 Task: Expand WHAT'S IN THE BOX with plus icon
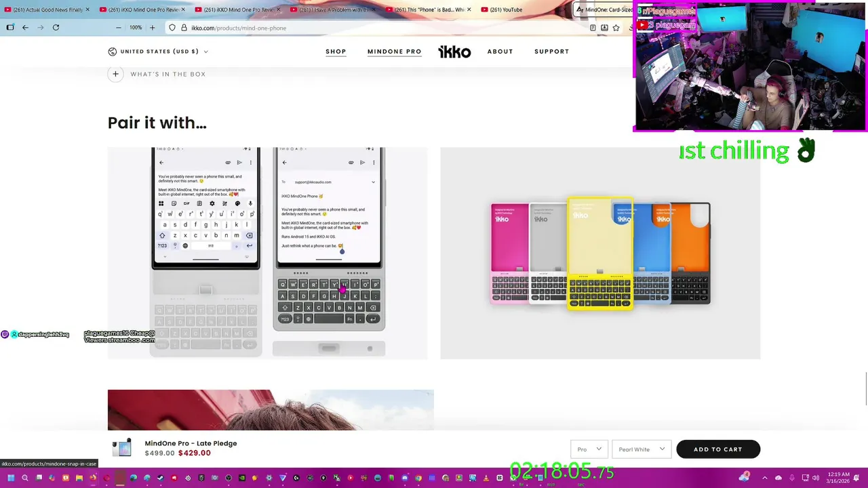pos(115,74)
